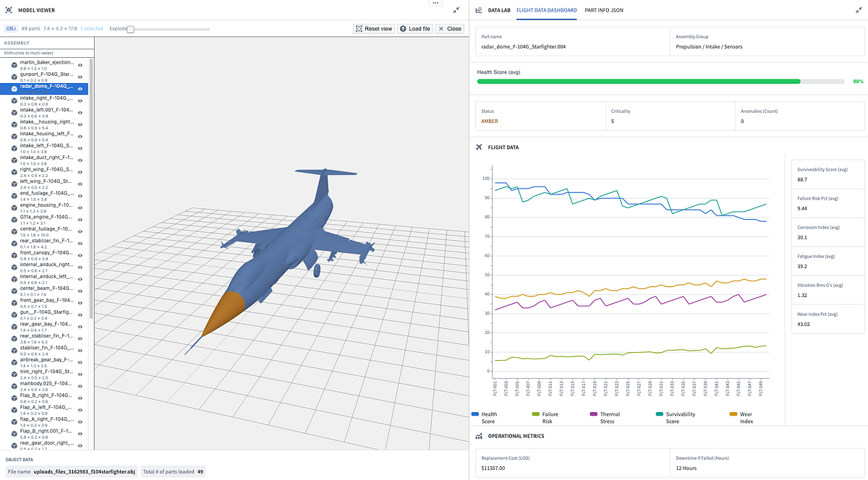Click the Operational Metrics chart icon
This screenshot has height=480, width=868.
pyautogui.click(x=479, y=436)
